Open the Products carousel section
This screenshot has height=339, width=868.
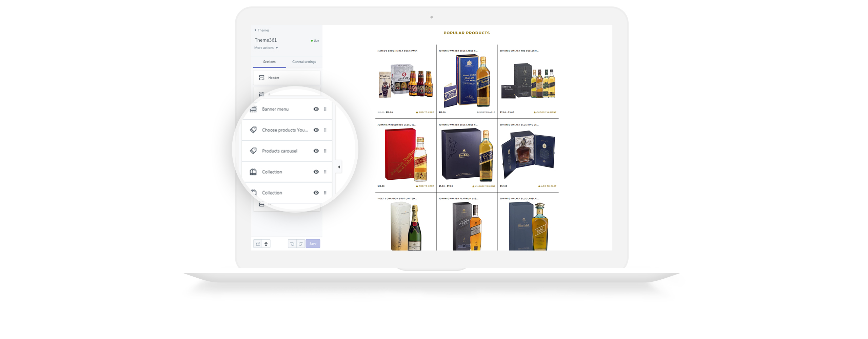click(287, 151)
